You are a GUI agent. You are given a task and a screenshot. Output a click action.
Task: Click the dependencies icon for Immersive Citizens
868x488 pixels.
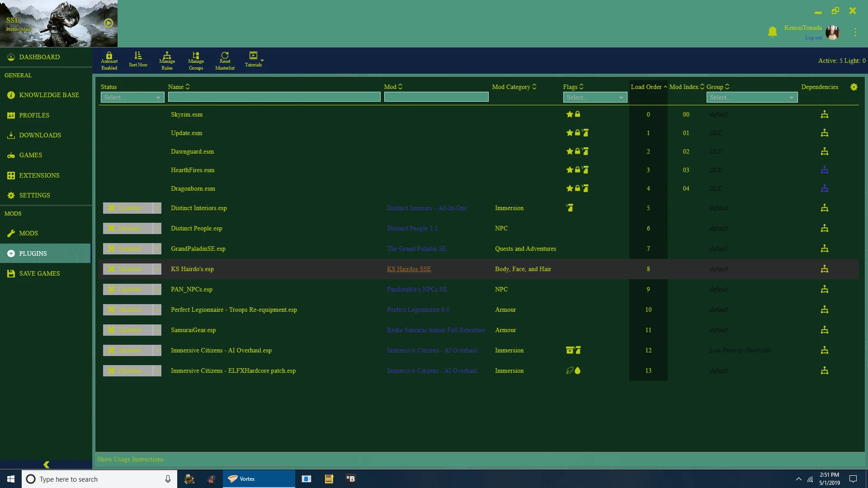[825, 350]
